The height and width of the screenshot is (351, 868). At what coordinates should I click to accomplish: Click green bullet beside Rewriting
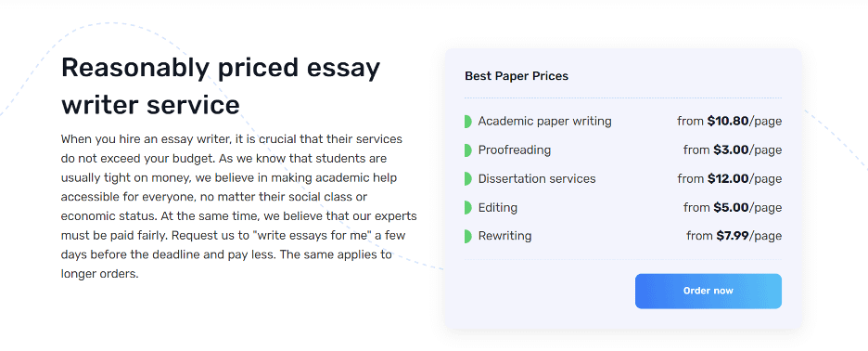(x=467, y=236)
